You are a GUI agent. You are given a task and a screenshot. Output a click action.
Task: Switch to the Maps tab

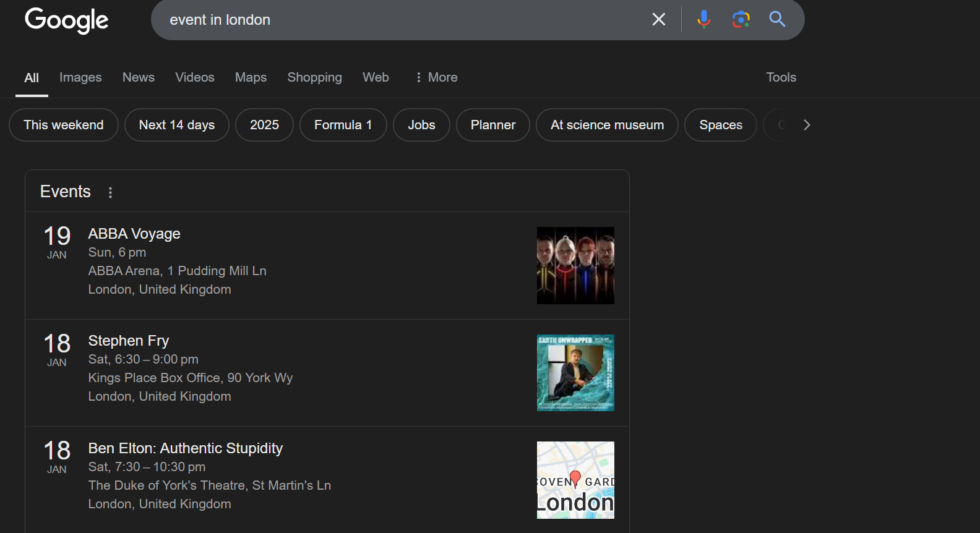pos(251,77)
